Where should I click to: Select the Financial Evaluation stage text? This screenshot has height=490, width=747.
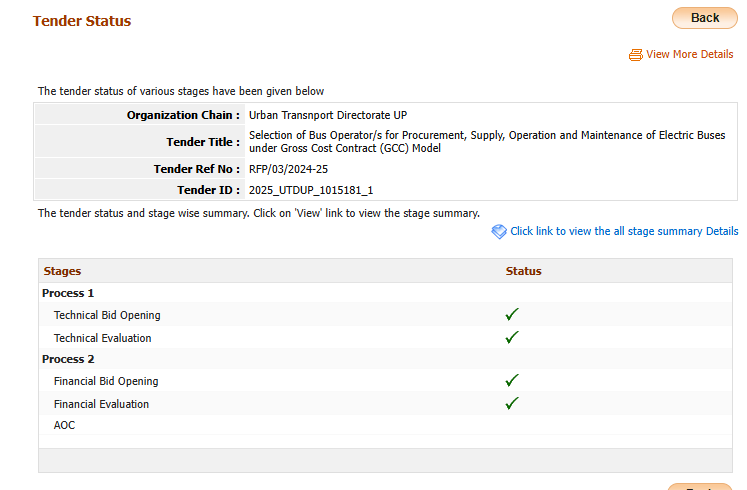click(x=101, y=404)
